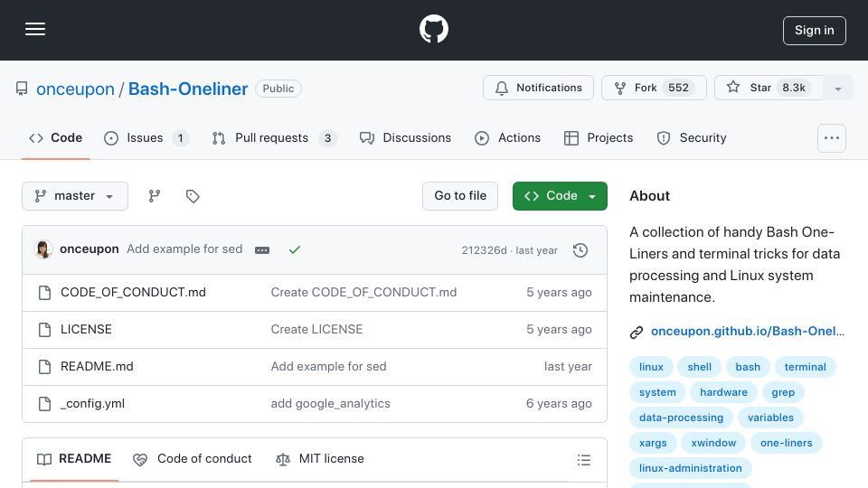
Task: Click the fork count 552
Action: (678, 88)
